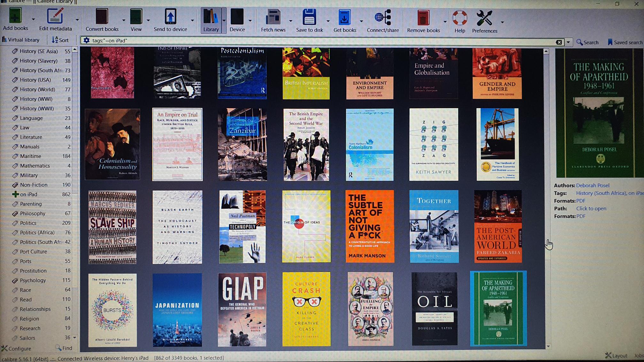Viewport: 644px width, 362px height.
Task: Open Preferences with the tools icon
Action: coord(484,19)
